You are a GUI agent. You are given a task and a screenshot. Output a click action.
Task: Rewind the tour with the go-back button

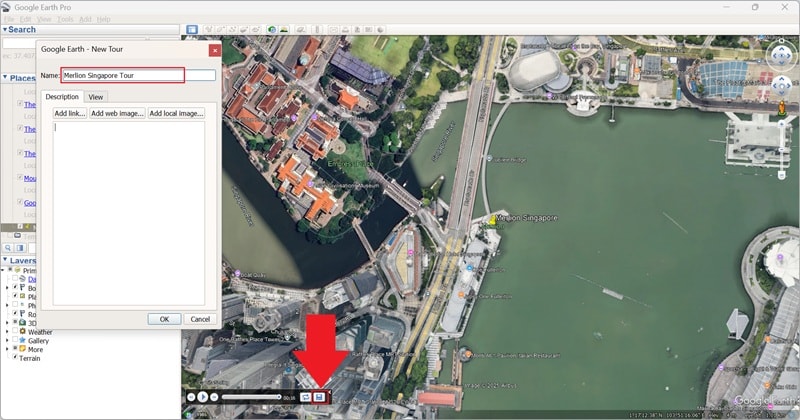(191, 397)
